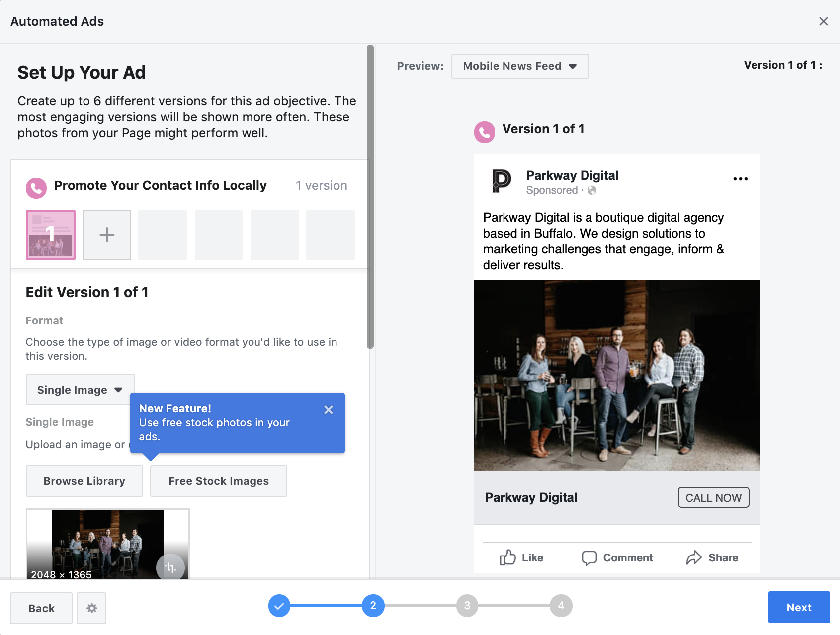Jump to step 2 in the progress bar
Viewport: 840px width, 635px height.
tap(373, 606)
